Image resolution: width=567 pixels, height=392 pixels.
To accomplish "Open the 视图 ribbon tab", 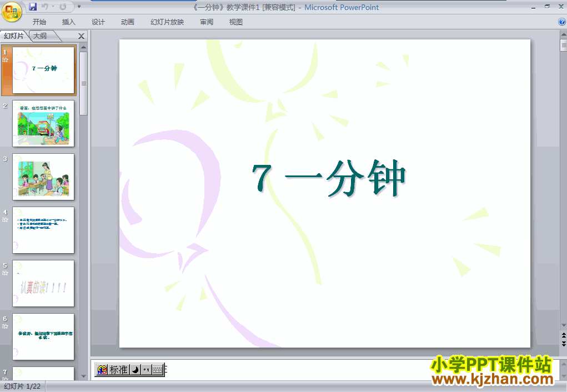I will (236, 22).
